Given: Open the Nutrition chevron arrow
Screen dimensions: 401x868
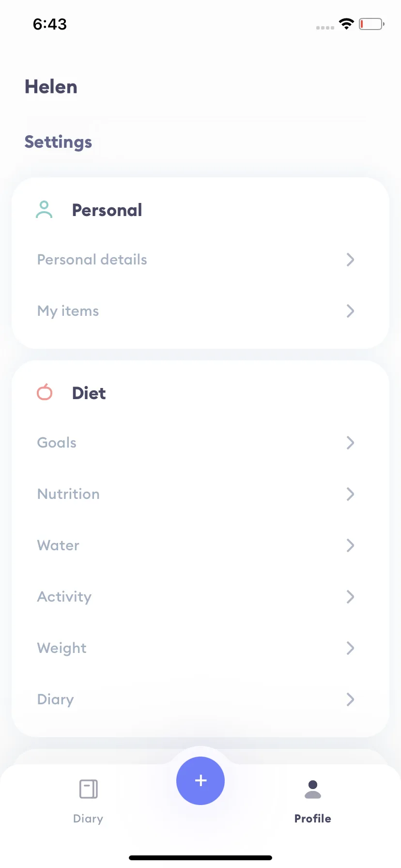Looking at the screenshot, I should [x=351, y=494].
